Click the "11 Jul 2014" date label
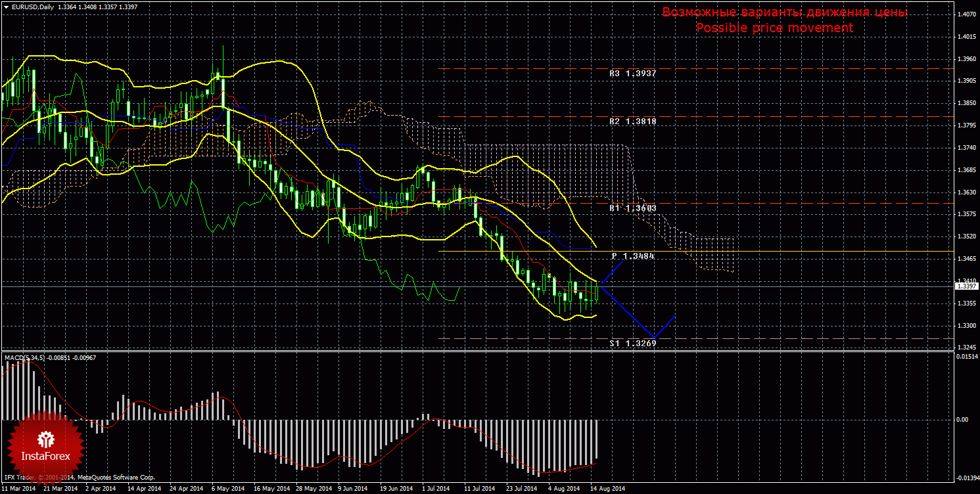980x494 pixels. tap(480, 489)
